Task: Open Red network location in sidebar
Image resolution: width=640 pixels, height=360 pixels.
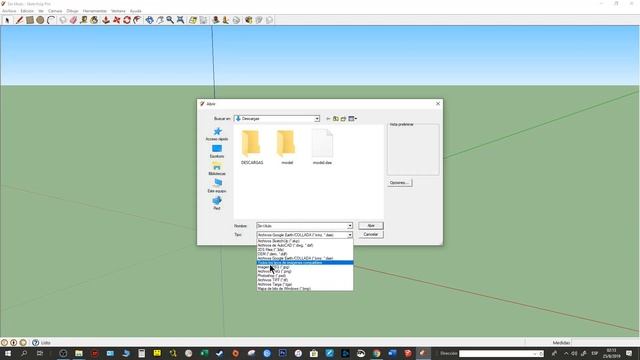Action: (217, 203)
